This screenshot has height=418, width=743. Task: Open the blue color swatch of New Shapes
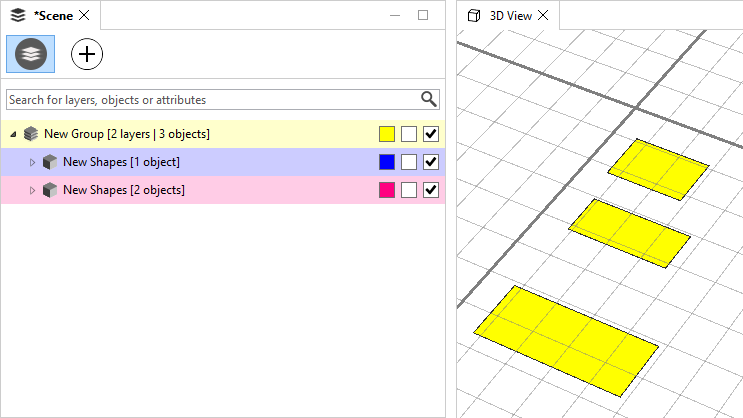tap(387, 162)
